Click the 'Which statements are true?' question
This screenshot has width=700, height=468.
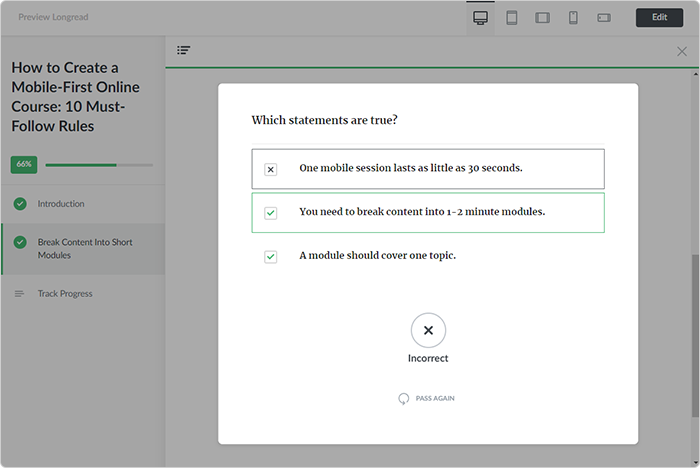pos(324,120)
